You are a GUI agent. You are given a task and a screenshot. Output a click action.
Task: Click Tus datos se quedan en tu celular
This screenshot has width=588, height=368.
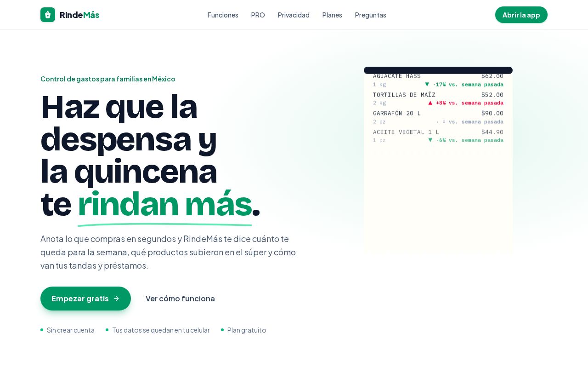click(161, 330)
